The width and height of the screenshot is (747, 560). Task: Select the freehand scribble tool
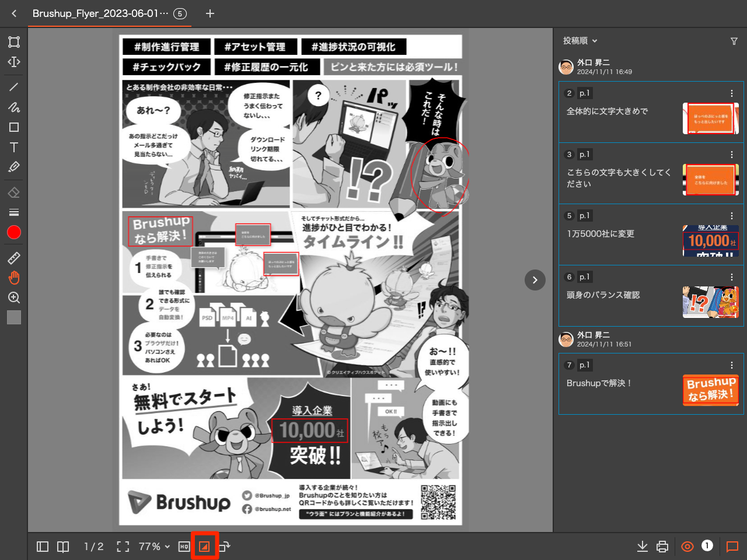click(14, 107)
